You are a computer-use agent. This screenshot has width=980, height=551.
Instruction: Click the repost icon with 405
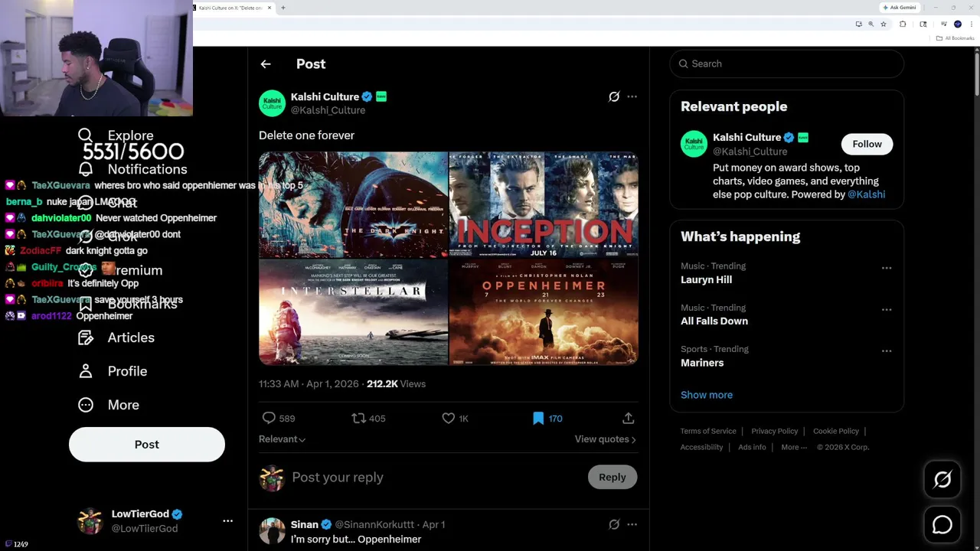[x=358, y=418]
